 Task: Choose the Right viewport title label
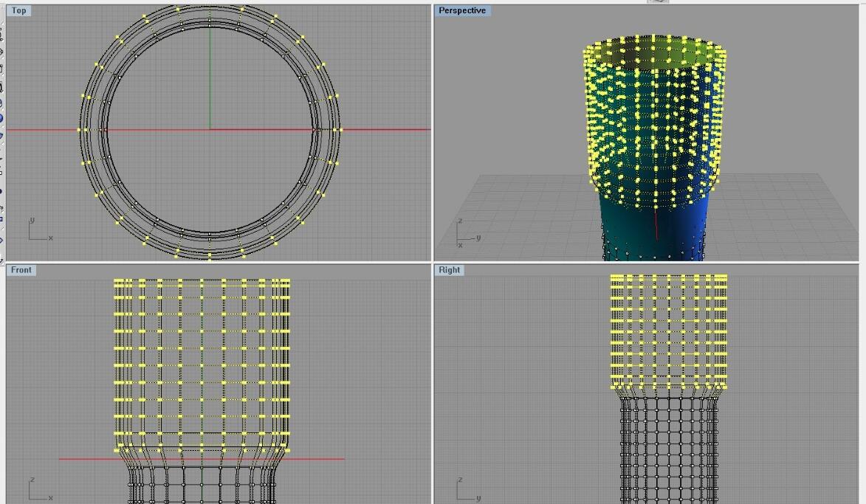pyautogui.click(x=449, y=270)
